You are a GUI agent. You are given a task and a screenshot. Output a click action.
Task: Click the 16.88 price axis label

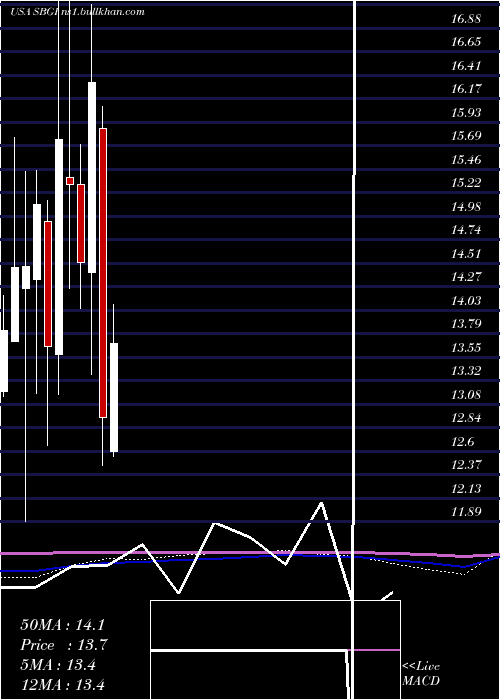[466, 19]
